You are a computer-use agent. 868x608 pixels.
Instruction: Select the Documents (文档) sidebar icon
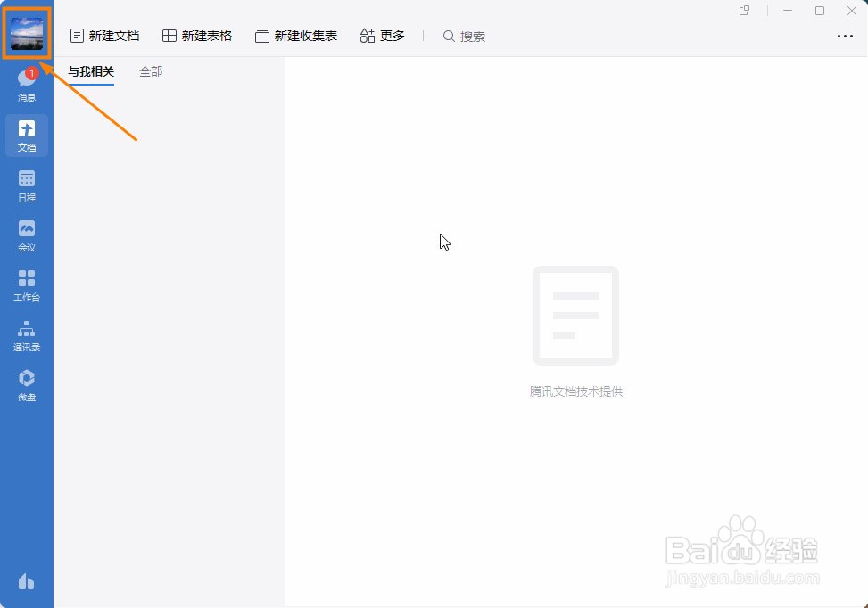(27, 136)
